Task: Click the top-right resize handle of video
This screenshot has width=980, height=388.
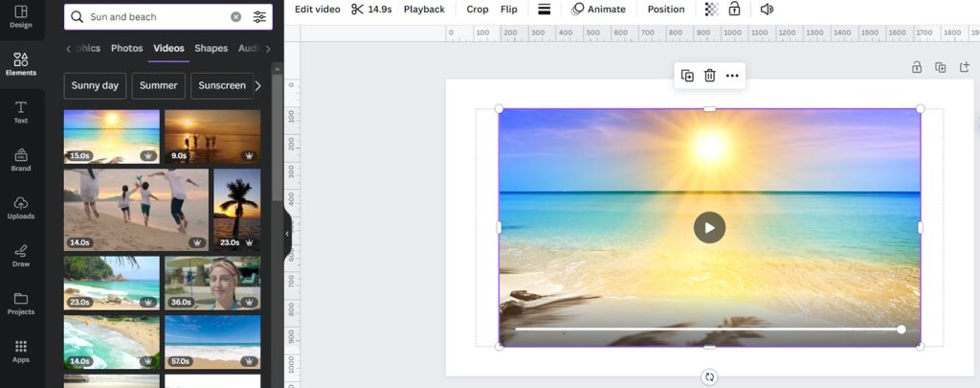Action: click(920, 109)
